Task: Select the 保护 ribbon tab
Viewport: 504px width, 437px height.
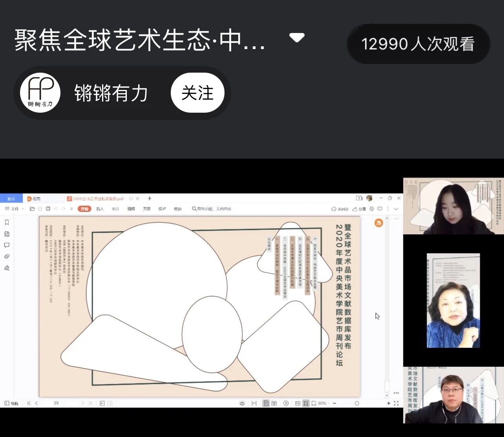Action: tap(162, 209)
